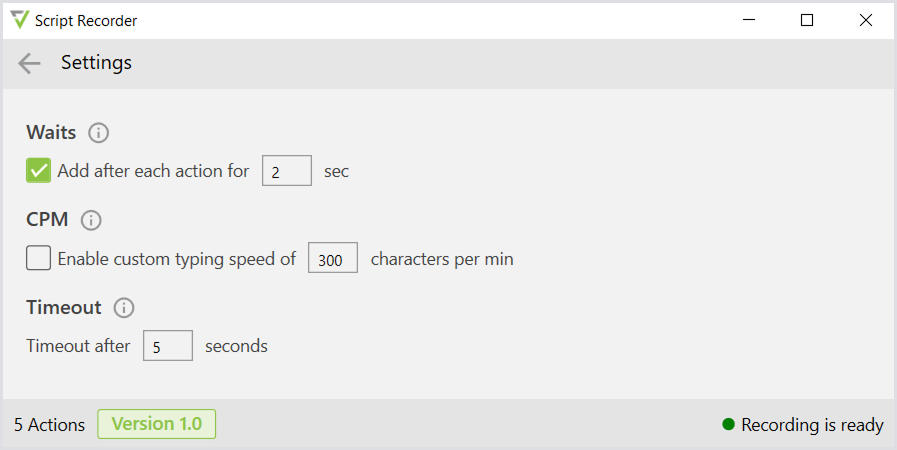This screenshot has height=450, width=897.
Task: Maximize the Script Recorder window
Action: [x=807, y=20]
